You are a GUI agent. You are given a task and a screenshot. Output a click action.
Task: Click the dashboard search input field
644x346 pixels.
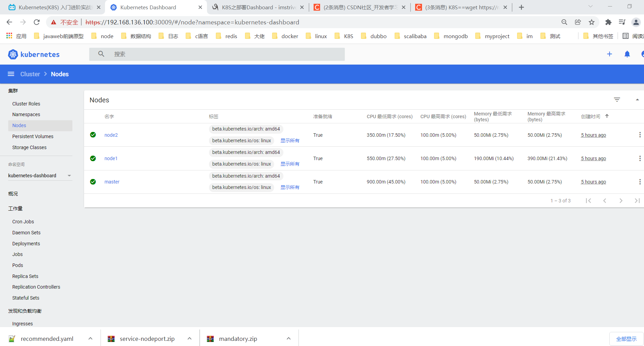coord(217,54)
